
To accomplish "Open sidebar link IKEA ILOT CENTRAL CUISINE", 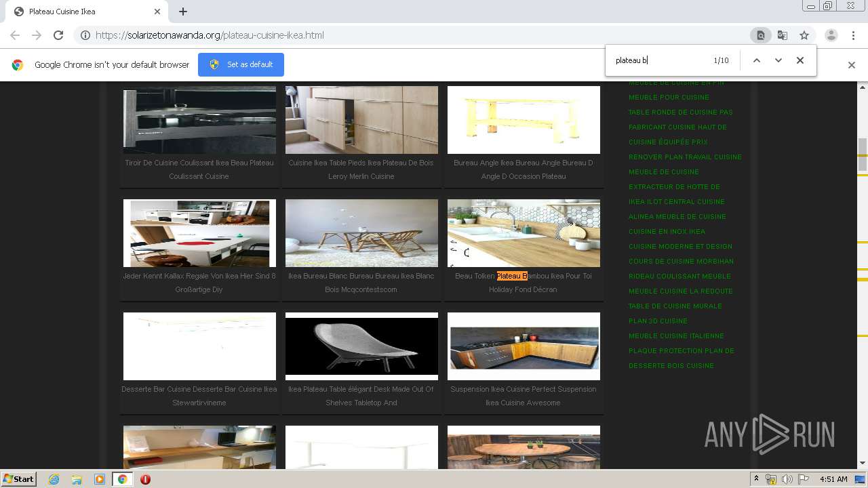I will point(677,202).
